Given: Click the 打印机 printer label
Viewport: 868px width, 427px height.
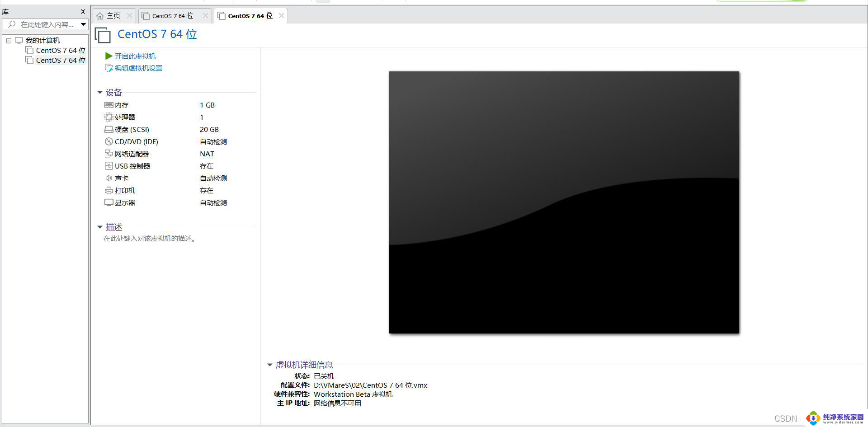Looking at the screenshot, I should coord(125,190).
